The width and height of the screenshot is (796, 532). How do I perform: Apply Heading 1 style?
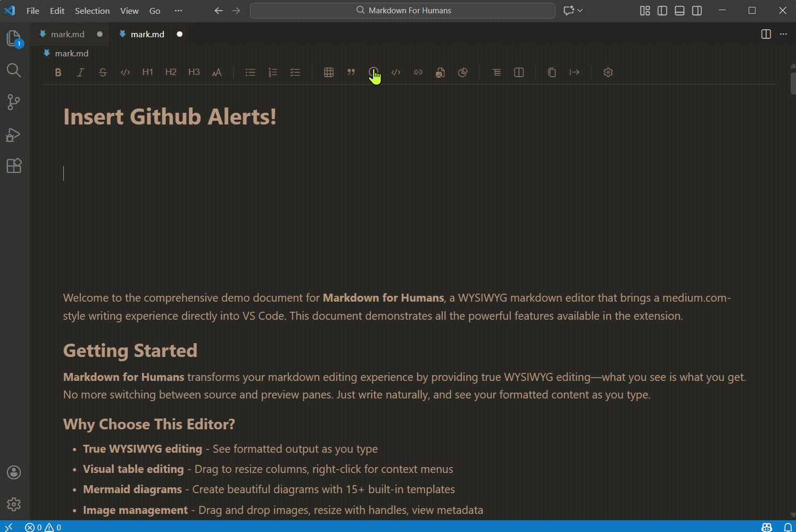pos(147,72)
